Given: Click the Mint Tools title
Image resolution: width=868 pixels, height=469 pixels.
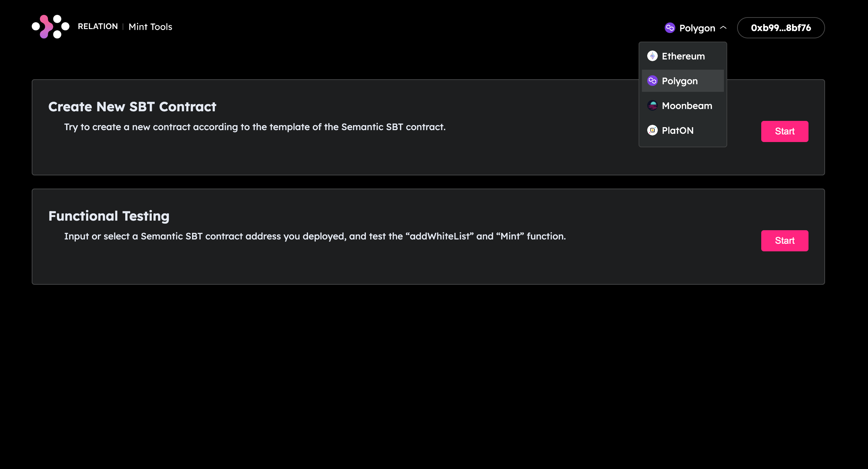Looking at the screenshot, I should 150,27.
